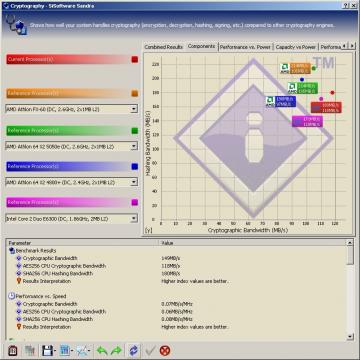360x360 pixels.
Task: Open the Athlon 64 X2 4800+ reference dropdown
Action: [x=134, y=182]
